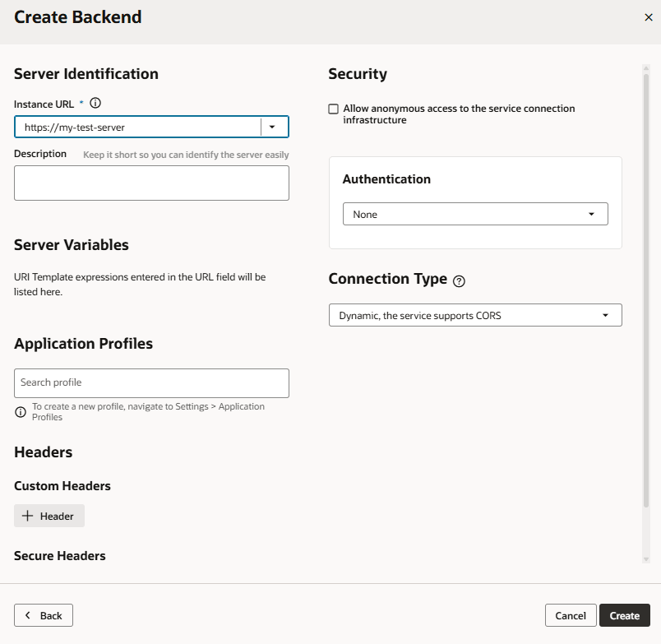Create the backend
This screenshot has width=661, height=644.
[x=624, y=615]
